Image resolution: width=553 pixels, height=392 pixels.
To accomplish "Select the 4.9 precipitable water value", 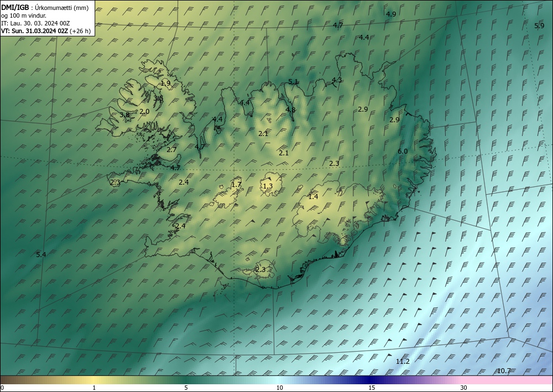I will point(391,14).
